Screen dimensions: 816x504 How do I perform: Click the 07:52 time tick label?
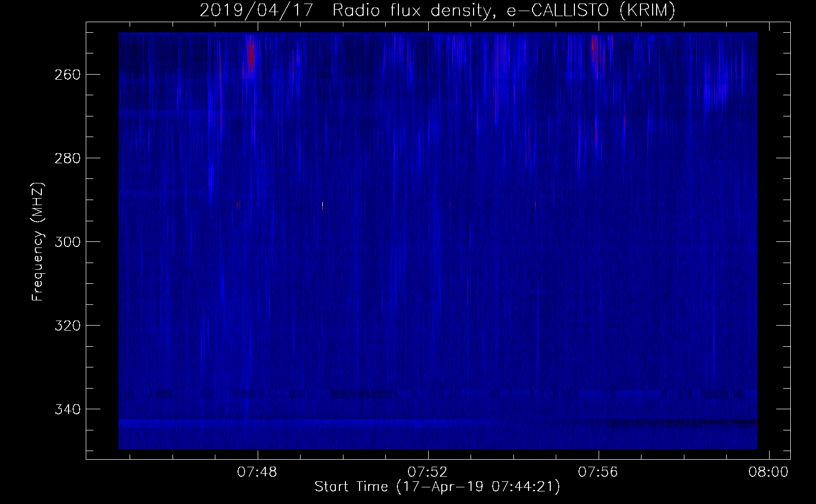pyautogui.click(x=428, y=472)
